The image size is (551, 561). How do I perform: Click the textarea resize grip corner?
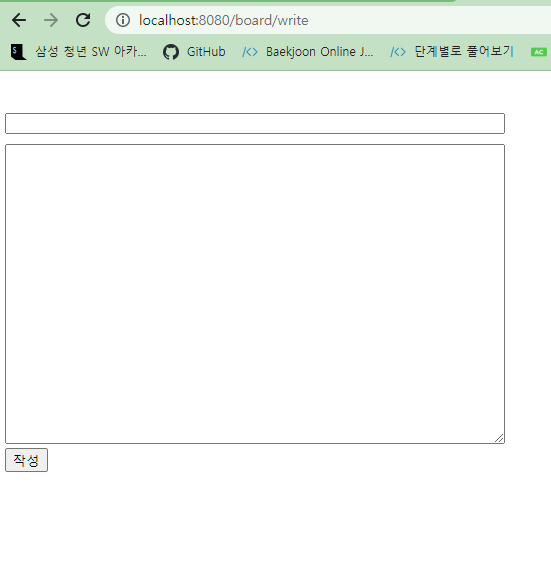tap(499, 438)
